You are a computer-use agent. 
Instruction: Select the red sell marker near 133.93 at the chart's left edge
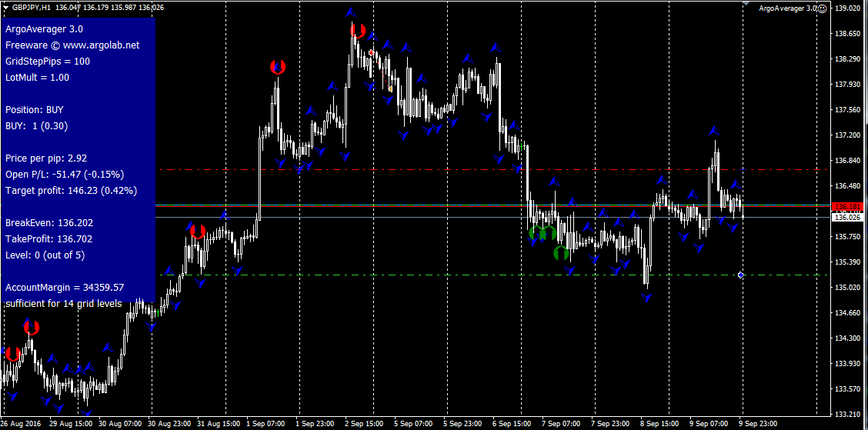12,354
